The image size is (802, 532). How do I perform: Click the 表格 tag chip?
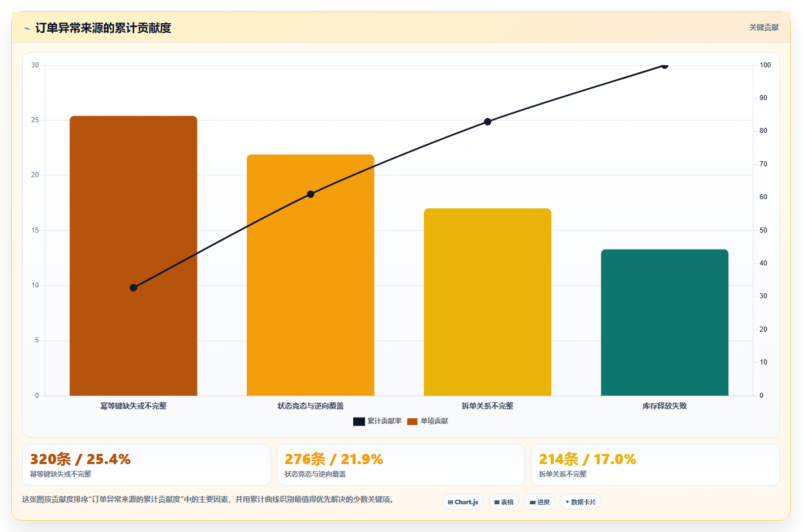pos(504,502)
